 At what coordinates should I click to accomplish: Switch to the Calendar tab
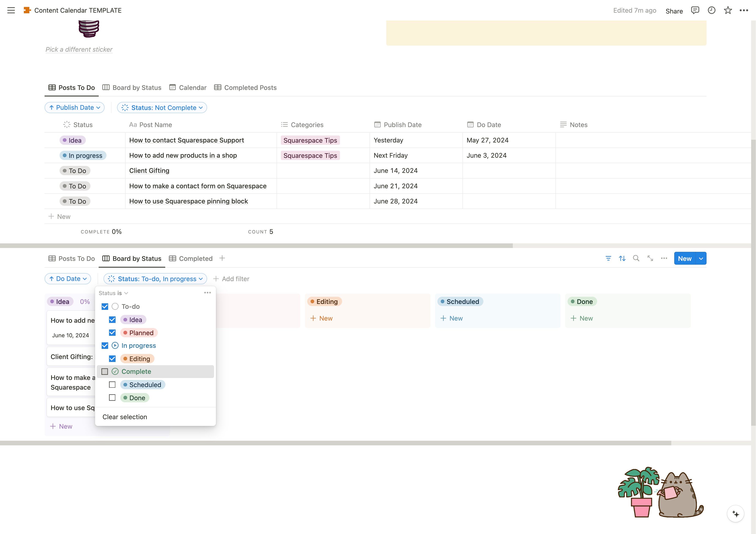[188, 88]
